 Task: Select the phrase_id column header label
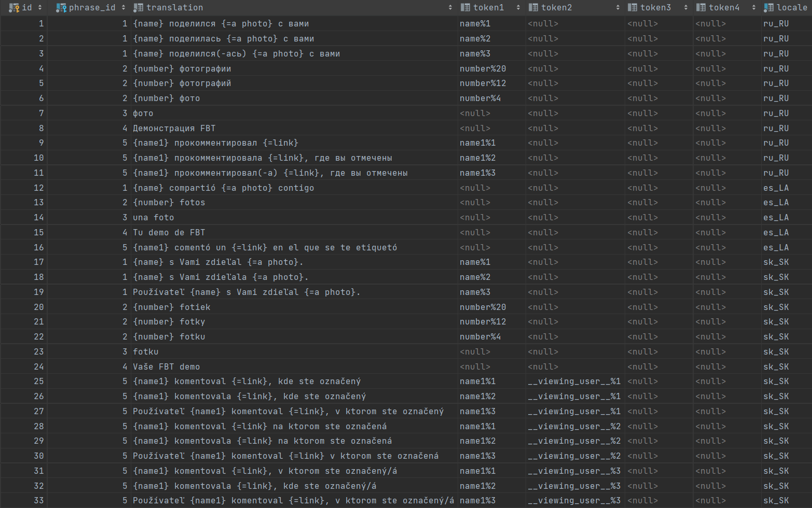point(92,8)
